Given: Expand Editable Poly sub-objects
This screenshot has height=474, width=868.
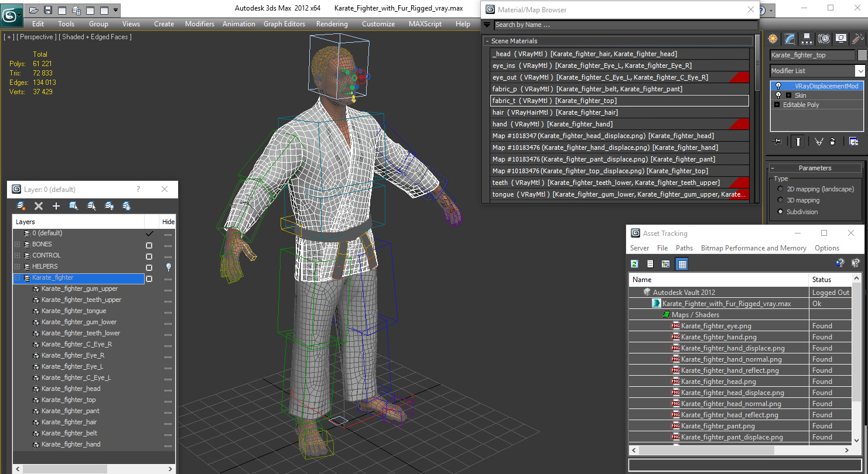Looking at the screenshot, I should pos(777,105).
